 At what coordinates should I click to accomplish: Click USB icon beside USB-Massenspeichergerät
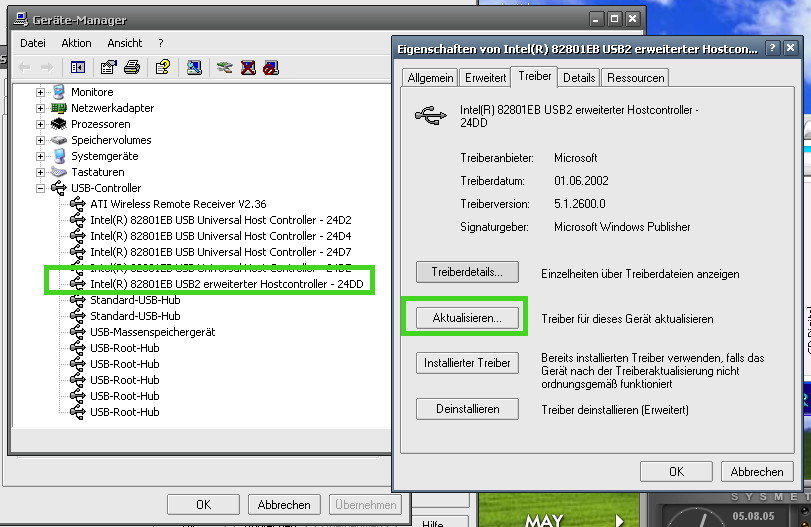point(78,332)
